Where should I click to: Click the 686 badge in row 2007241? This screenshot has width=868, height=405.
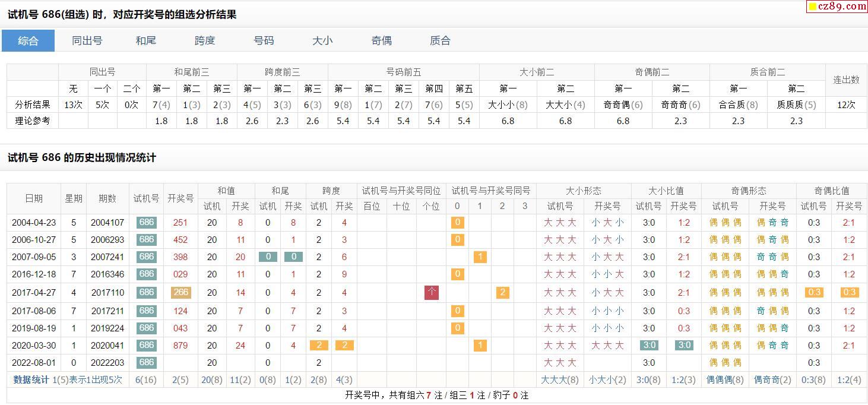click(x=146, y=257)
